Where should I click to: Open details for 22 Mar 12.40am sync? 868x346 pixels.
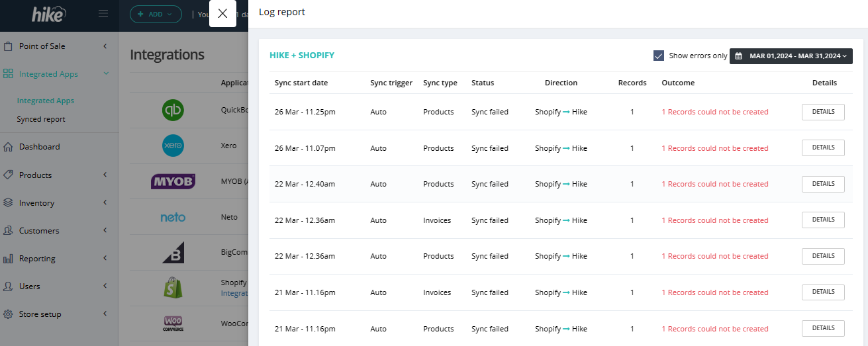click(823, 184)
